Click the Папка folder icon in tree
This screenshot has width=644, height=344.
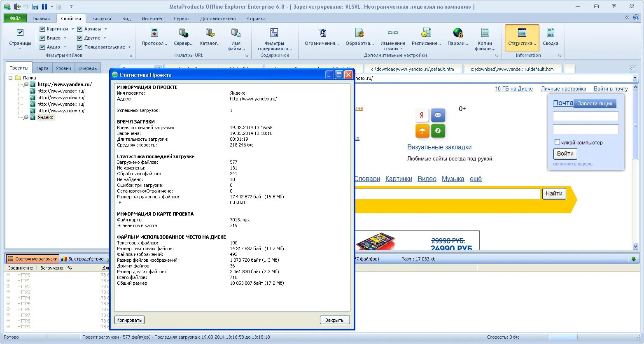click(x=18, y=78)
